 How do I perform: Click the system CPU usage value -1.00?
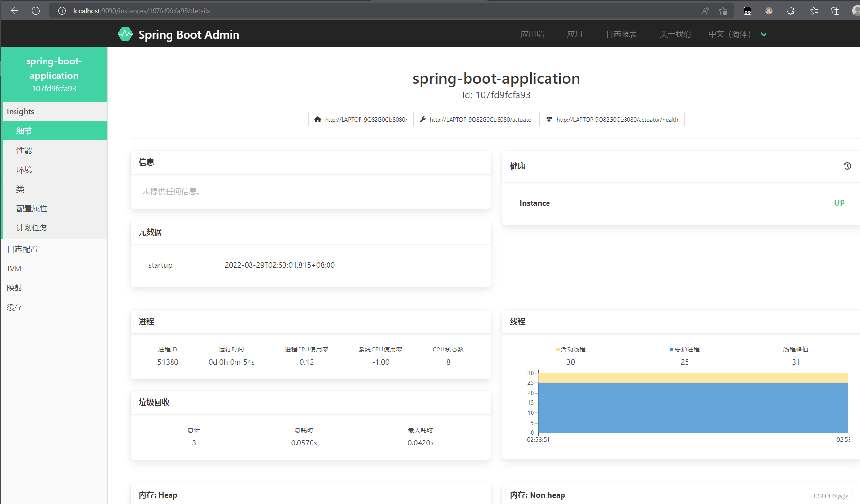(x=380, y=362)
